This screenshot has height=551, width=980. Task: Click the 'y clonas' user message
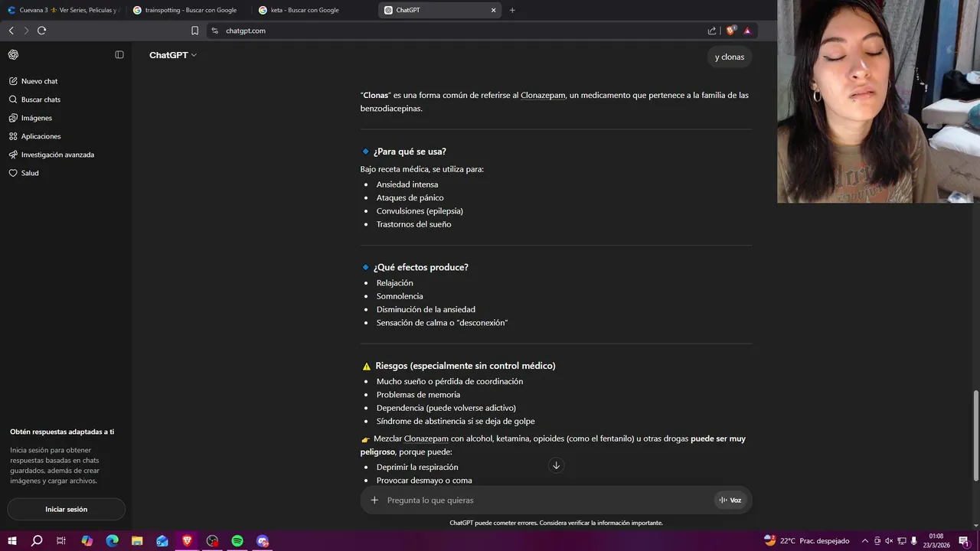pos(730,57)
